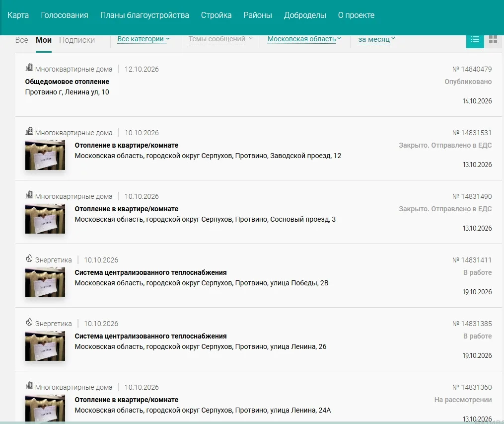The image size is (504, 424).
Task: Click radiator thumbnail for улица Ленина, 24А
Action: click(45, 409)
